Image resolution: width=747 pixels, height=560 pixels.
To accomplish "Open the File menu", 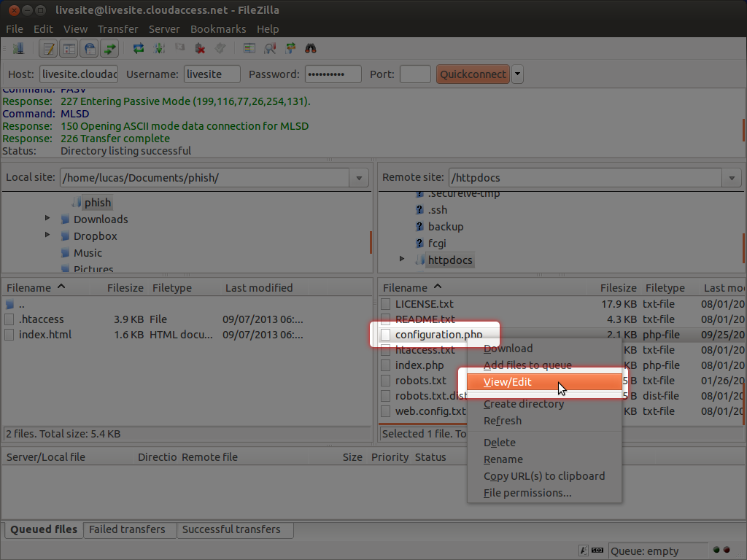I will 15,29.
